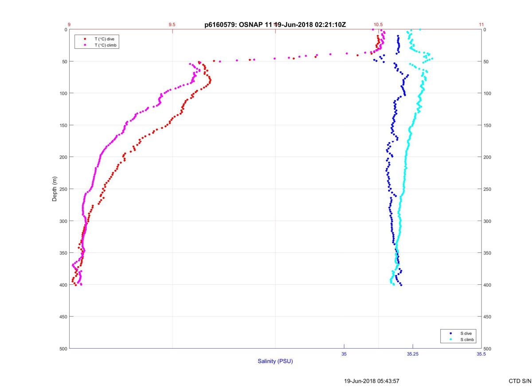
Task: Click the left depth axis tick label 500
Action: [x=63, y=349]
